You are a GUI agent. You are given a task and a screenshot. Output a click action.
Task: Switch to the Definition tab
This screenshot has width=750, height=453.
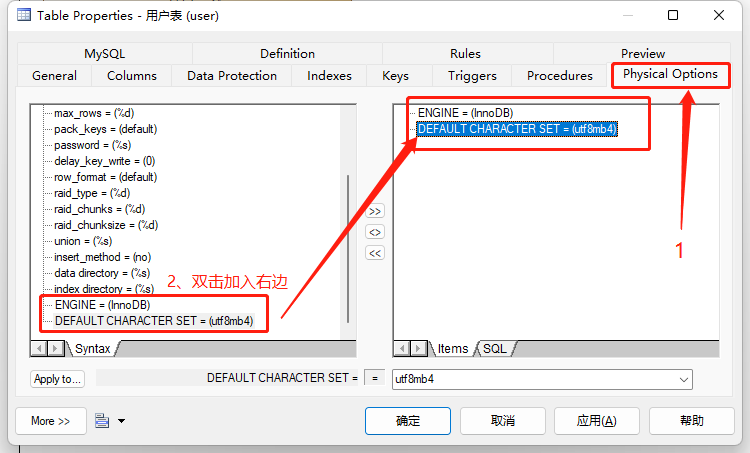[287, 54]
